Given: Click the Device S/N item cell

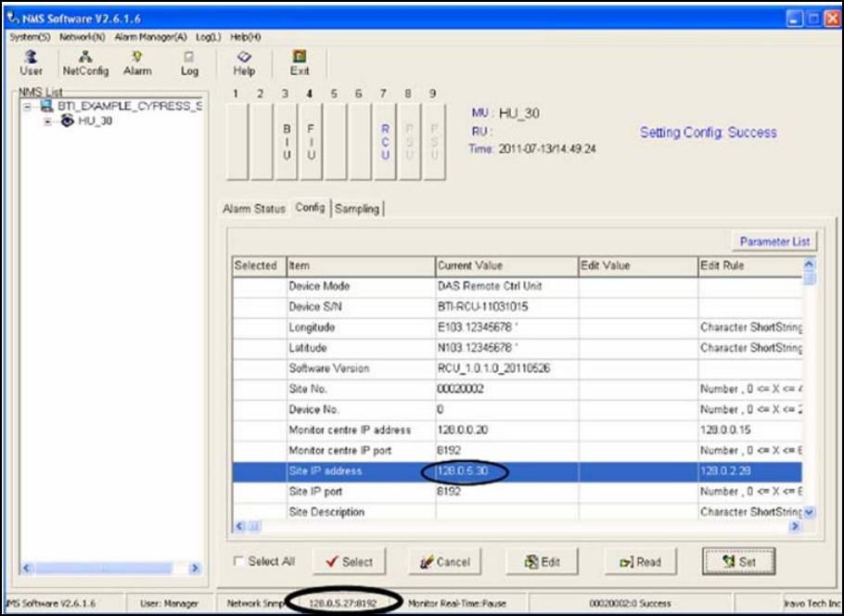Looking at the screenshot, I should [361, 307].
